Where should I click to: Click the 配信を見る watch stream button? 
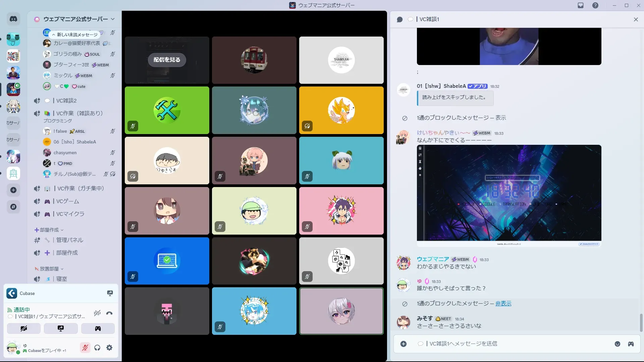tap(167, 60)
